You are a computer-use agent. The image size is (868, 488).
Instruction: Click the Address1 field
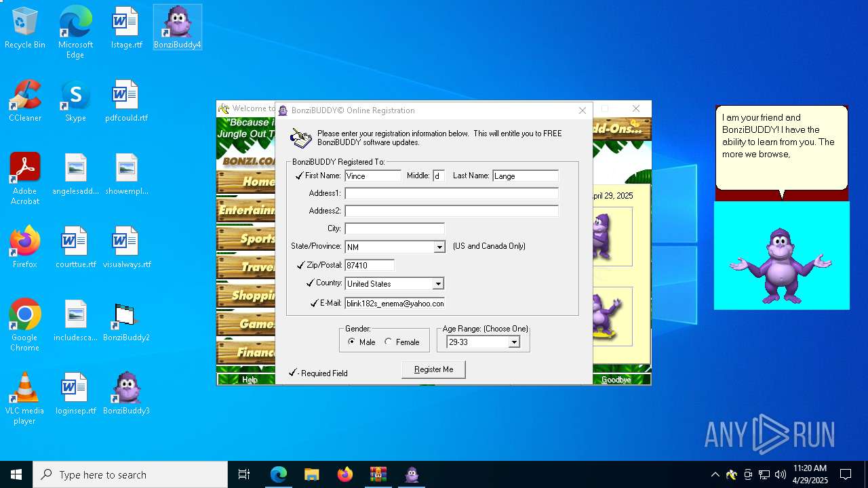click(x=452, y=193)
